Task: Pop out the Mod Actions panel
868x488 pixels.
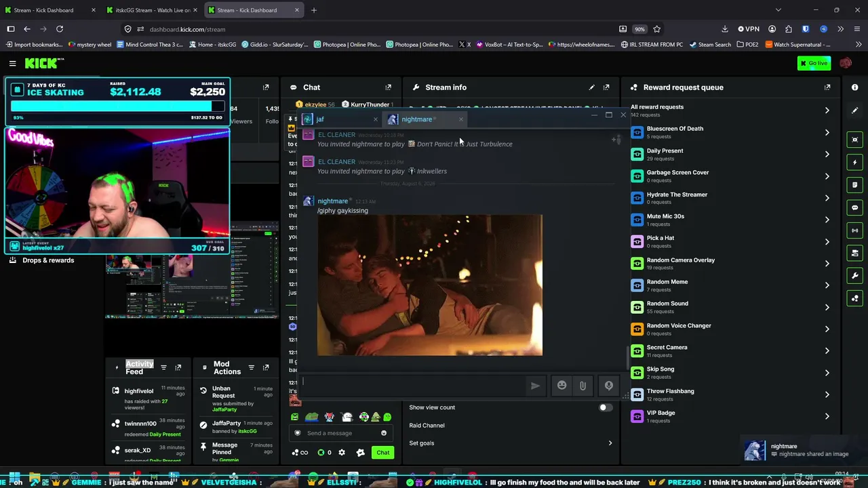Action: point(266,368)
